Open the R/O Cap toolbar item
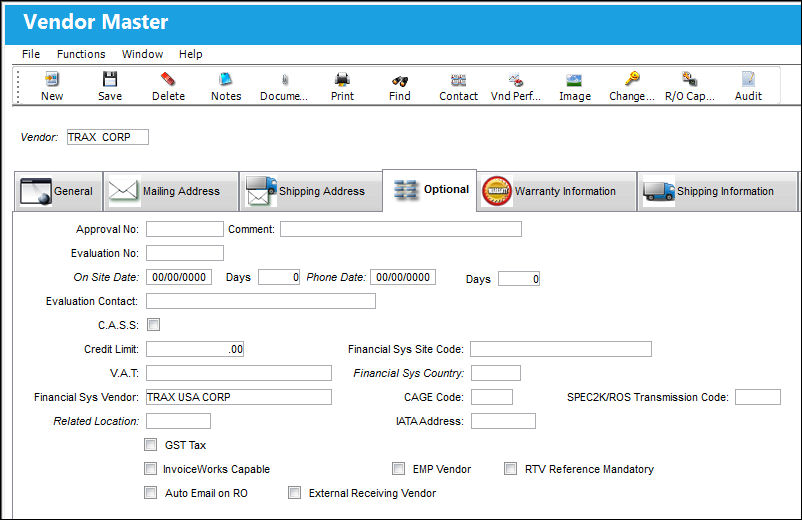 [689, 86]
